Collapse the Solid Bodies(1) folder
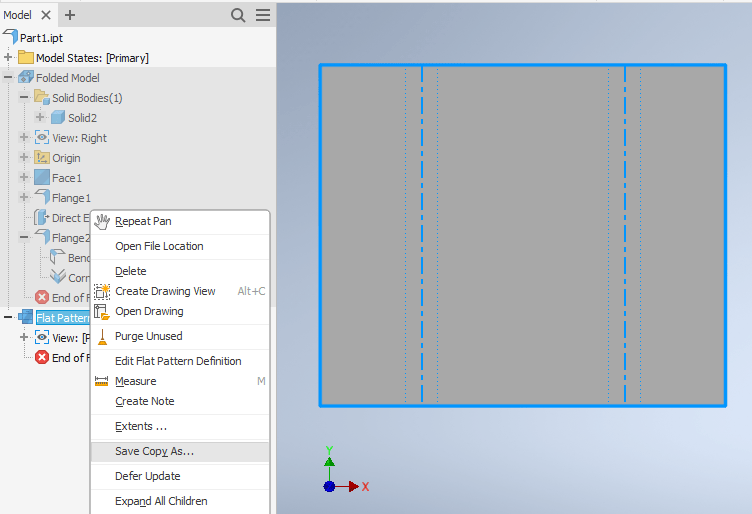This screenshot has width=752, height=514. pyautogui.click(x=24, y=98)
